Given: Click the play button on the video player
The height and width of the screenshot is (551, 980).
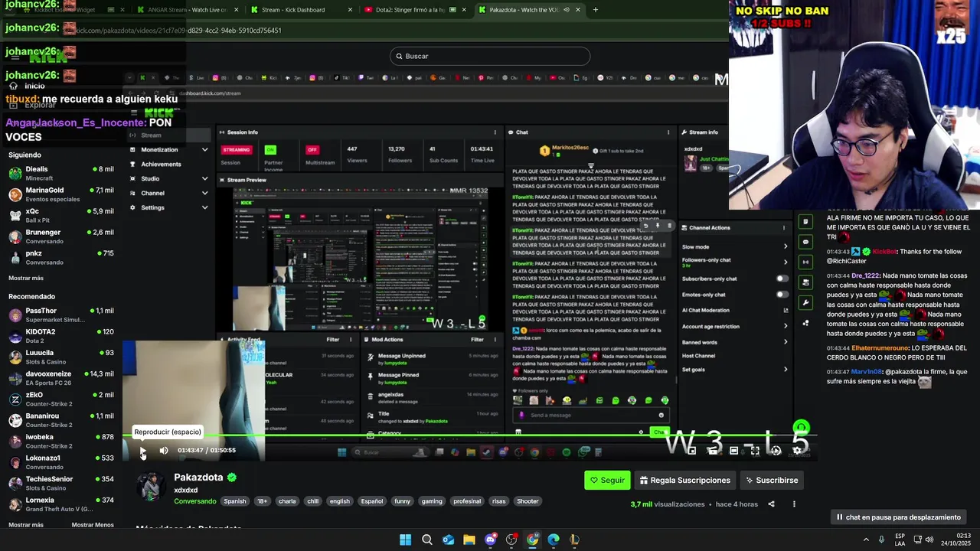Looking at the screenshot, I should [142, 451].
